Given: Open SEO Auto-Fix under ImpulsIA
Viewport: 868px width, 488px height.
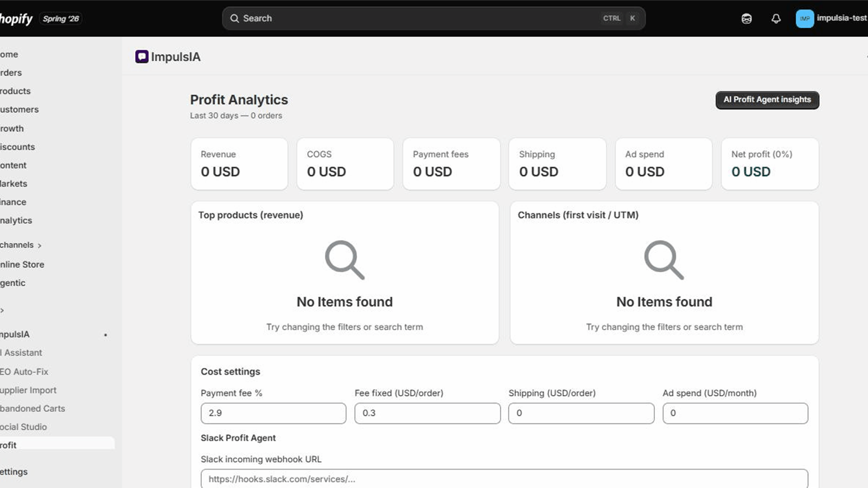Looking at the screenshot, I should pos(24,372).
